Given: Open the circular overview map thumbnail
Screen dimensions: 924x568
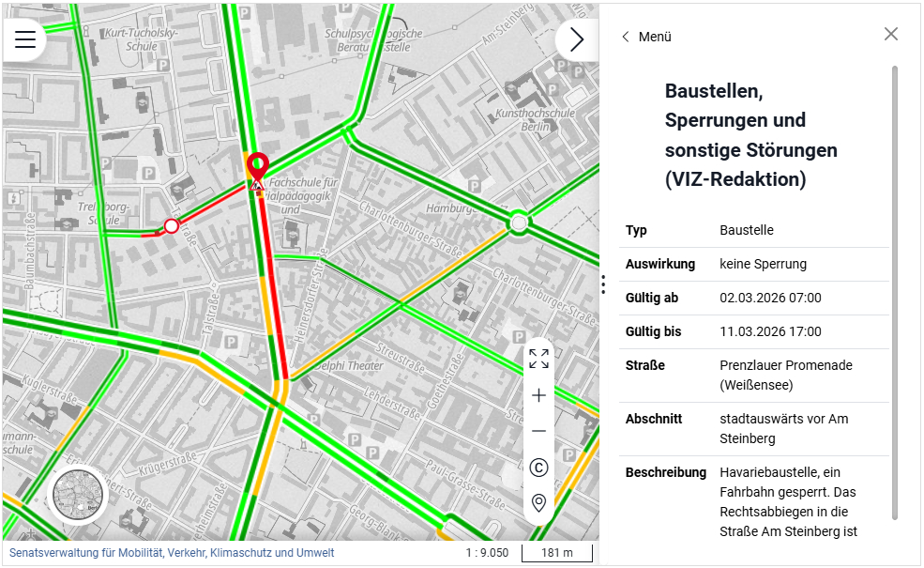Looking at the screenshot, I should pos(78,494).
